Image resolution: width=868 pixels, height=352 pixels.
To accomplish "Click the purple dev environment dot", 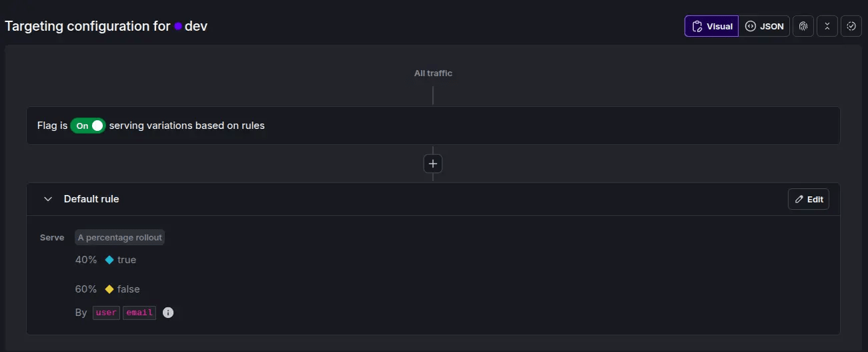I will click(178, 27).
